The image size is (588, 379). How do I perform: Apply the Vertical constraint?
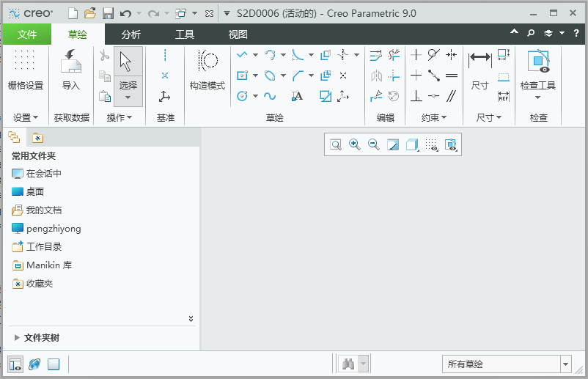(416, 55)
